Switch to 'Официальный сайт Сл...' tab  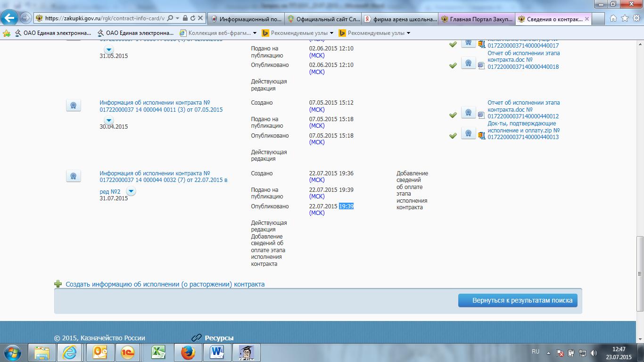[323, 19]
